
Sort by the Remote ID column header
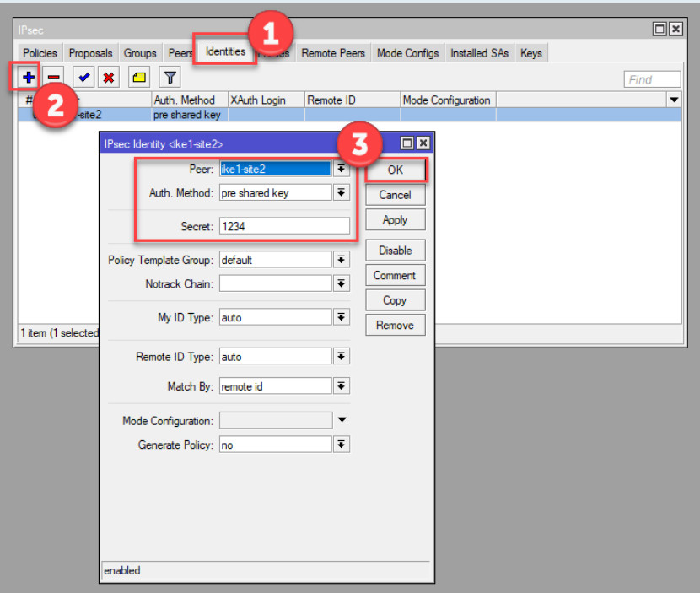click(353, 100)
